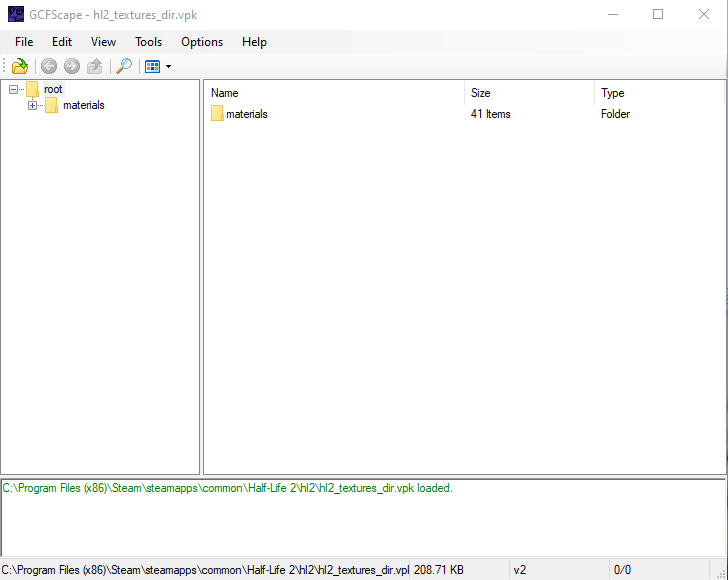728x580 pixels.
Task: Click the Back navigation arrow icon
Action: [49, 66]
